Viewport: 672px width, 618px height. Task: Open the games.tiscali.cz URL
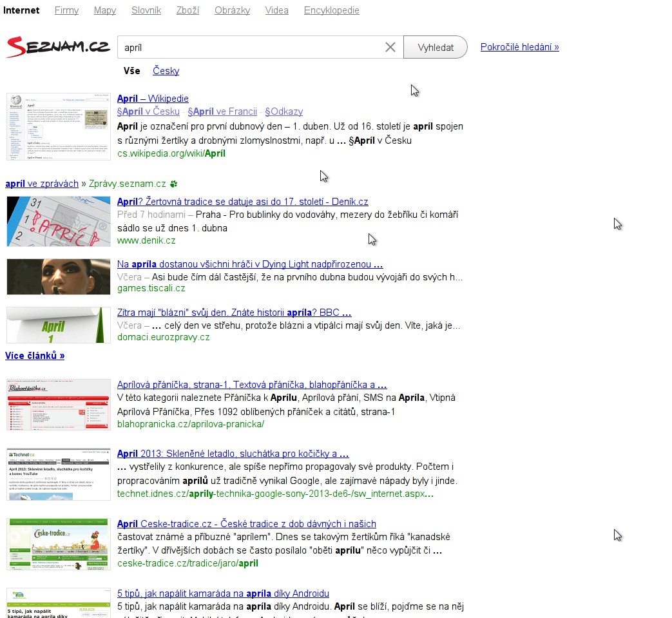tap(151, 288)
